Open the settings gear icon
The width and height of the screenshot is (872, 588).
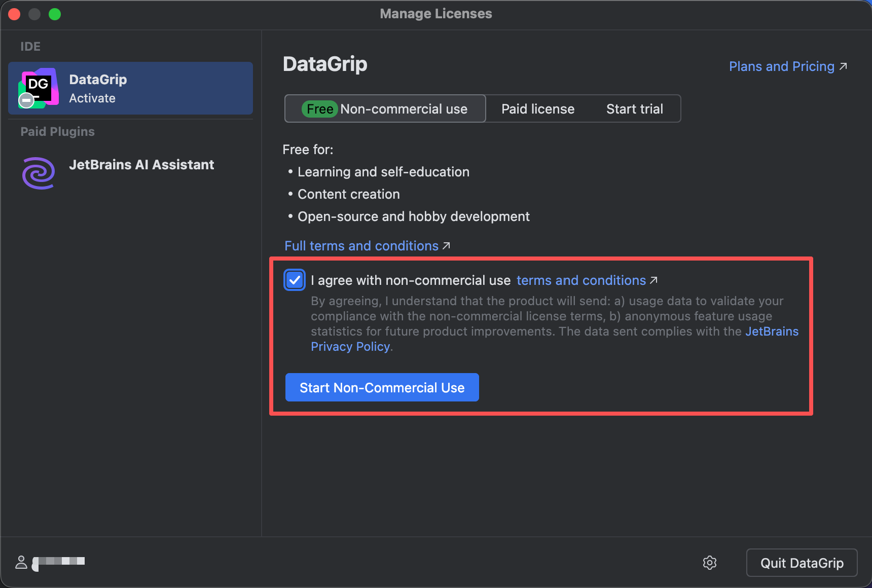tap(710, 563)
